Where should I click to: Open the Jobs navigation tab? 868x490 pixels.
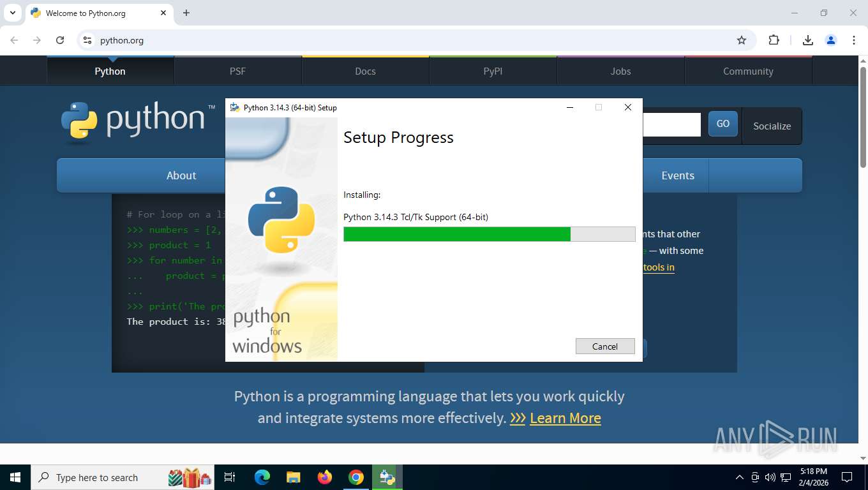pyautogui.click(x=621, y=71)
